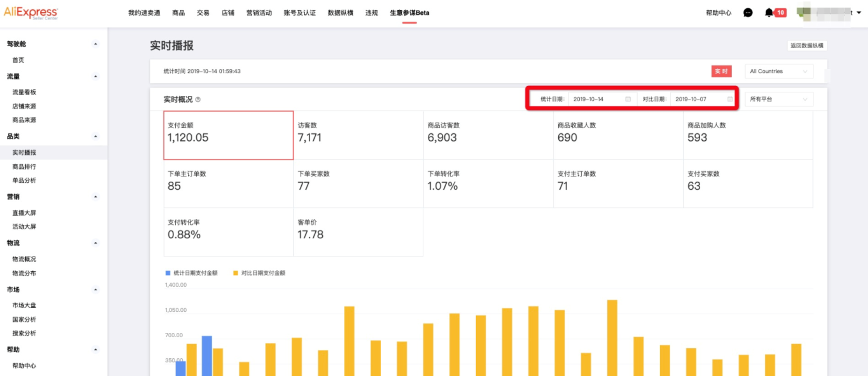Open the chat message bubble icon
The height and width of the screenshot is (376, 868).
pos(748,13)
